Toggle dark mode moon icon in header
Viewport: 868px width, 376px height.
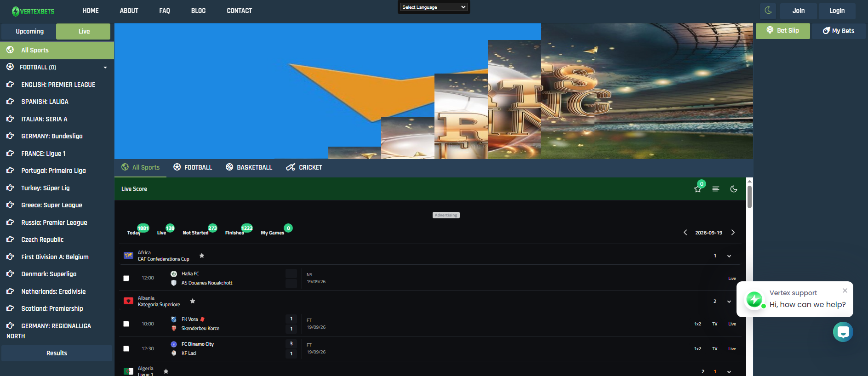[768, 11]
